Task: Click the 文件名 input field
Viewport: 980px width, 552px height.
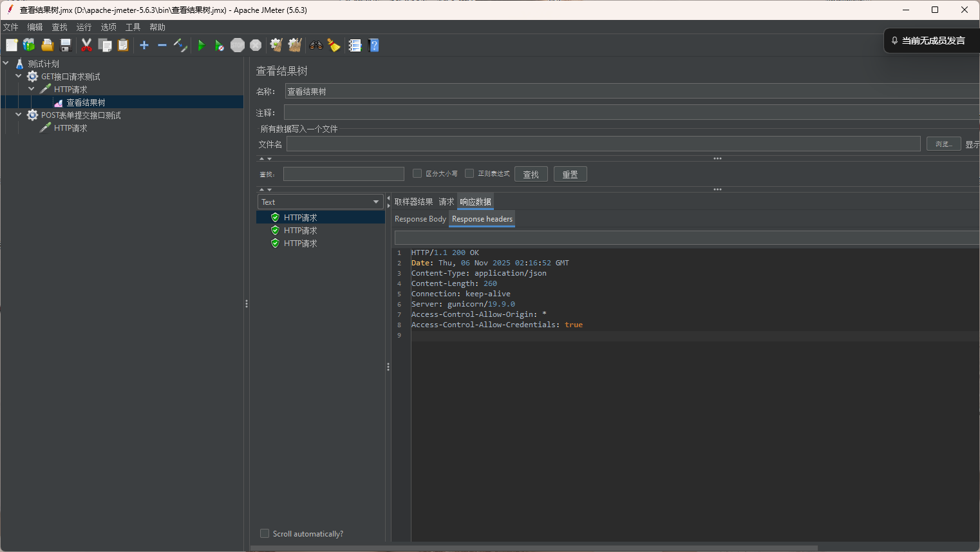Action: click(603, 144)
